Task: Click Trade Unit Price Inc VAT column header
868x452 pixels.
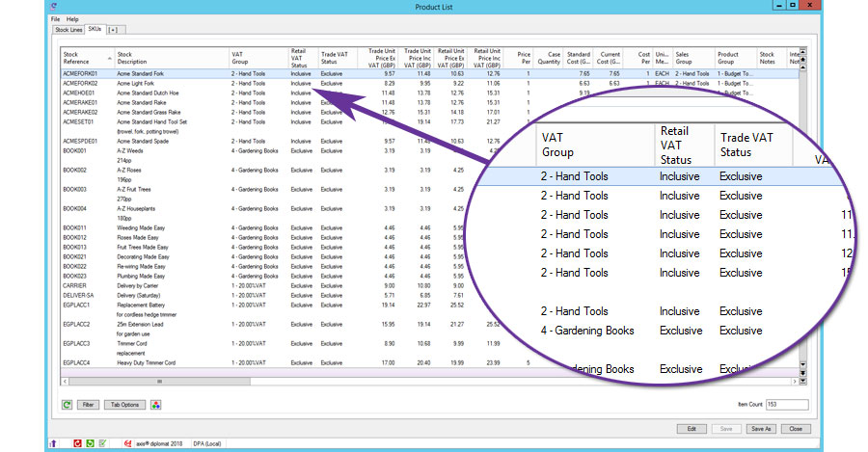Action: [417, 58]
